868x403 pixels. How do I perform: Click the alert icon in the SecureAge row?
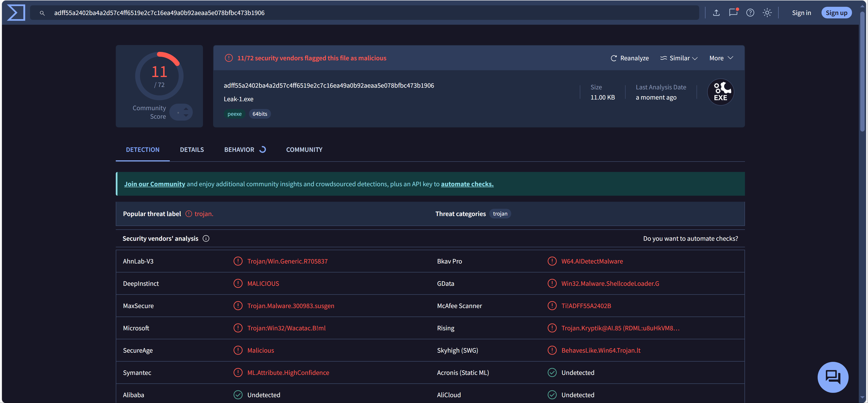click(238, 350)
